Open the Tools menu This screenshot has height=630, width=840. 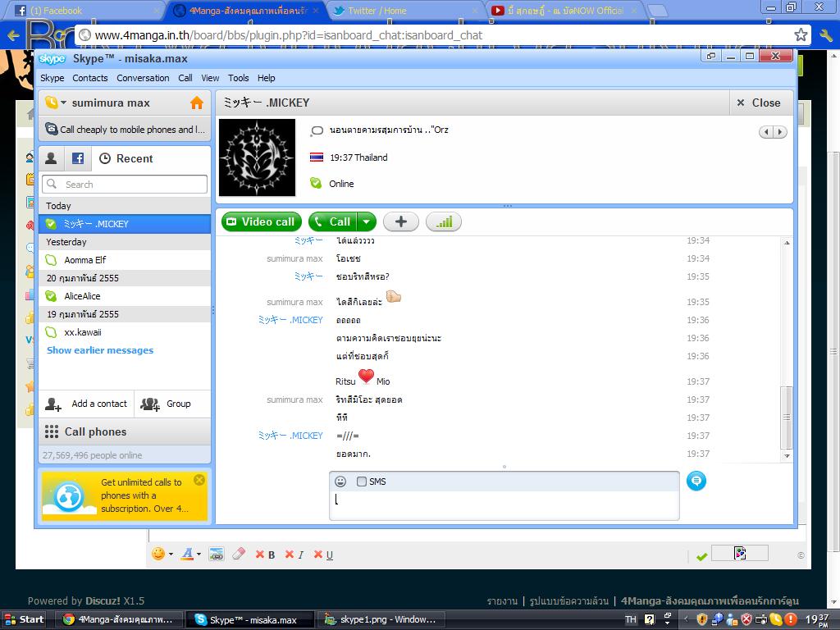pyautogui.click(x=239, y=78)
